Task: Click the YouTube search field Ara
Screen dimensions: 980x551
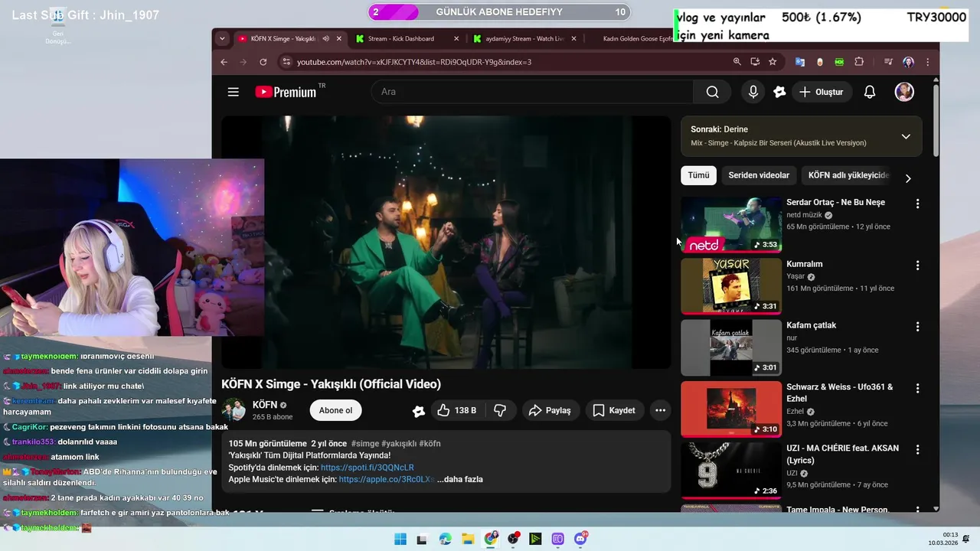Action: pos(532,92)
